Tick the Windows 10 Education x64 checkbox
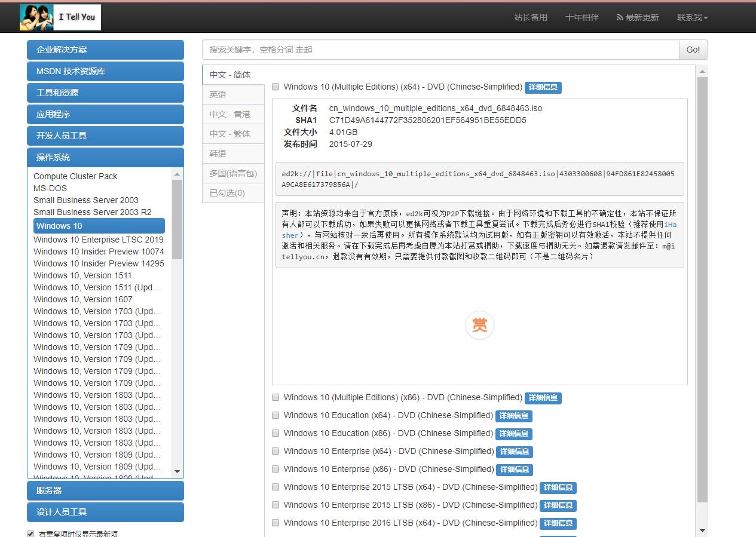The height and width of the screenshot is (537, 756). (276, 415)
